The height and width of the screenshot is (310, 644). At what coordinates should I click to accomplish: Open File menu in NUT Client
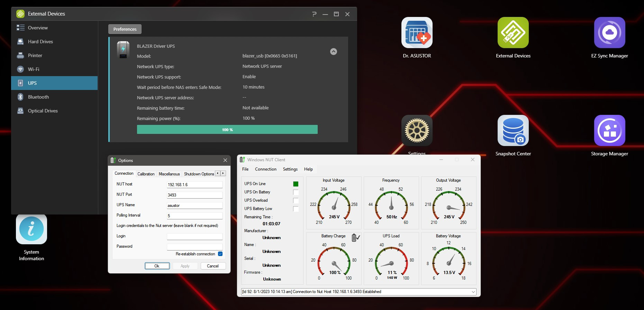tap(245, 169)
